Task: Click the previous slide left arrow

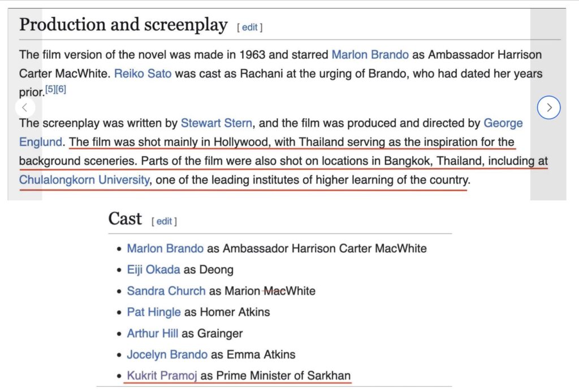Action: point(24,107)
